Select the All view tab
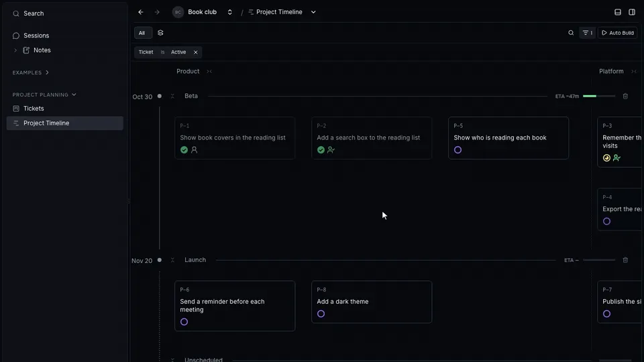644x362 pixels. 143,33
